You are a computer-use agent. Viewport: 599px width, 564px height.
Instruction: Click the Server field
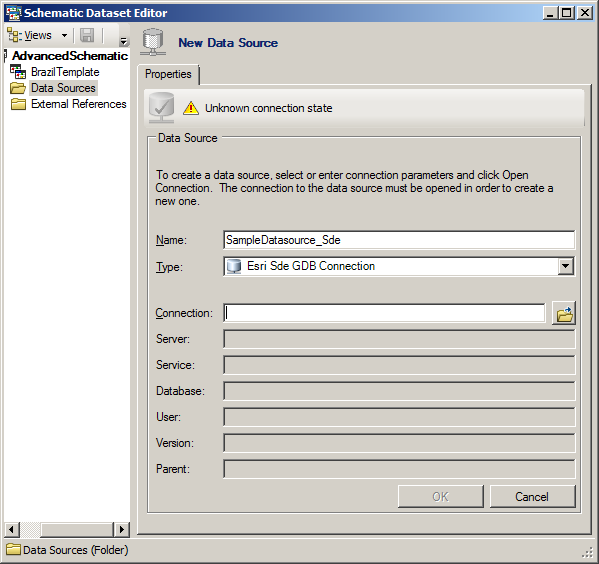pos(399,339)
